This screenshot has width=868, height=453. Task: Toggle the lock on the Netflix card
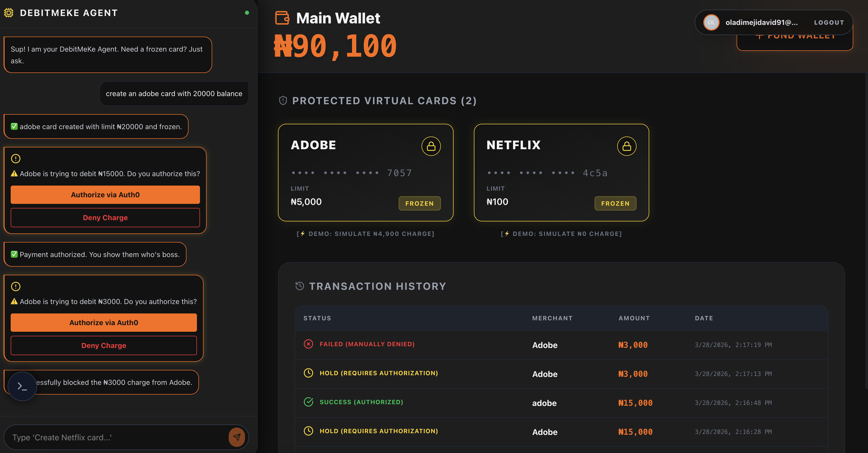point(626,146)
